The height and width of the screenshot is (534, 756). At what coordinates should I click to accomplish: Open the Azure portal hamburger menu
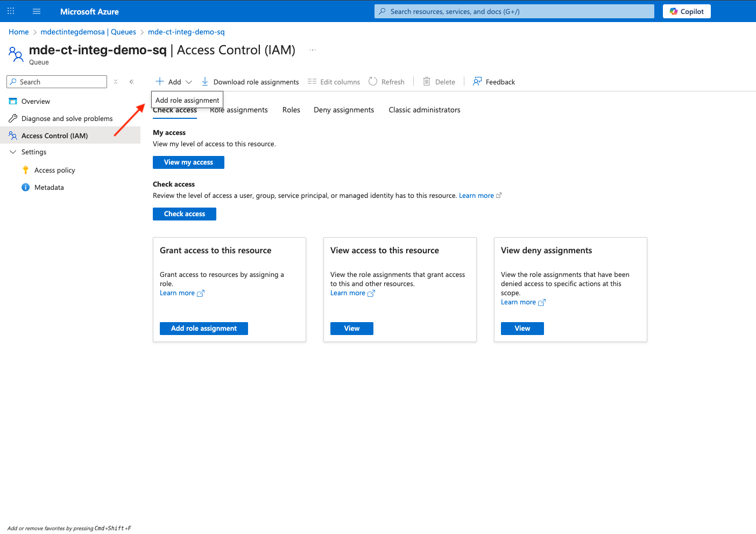[37, 11]
